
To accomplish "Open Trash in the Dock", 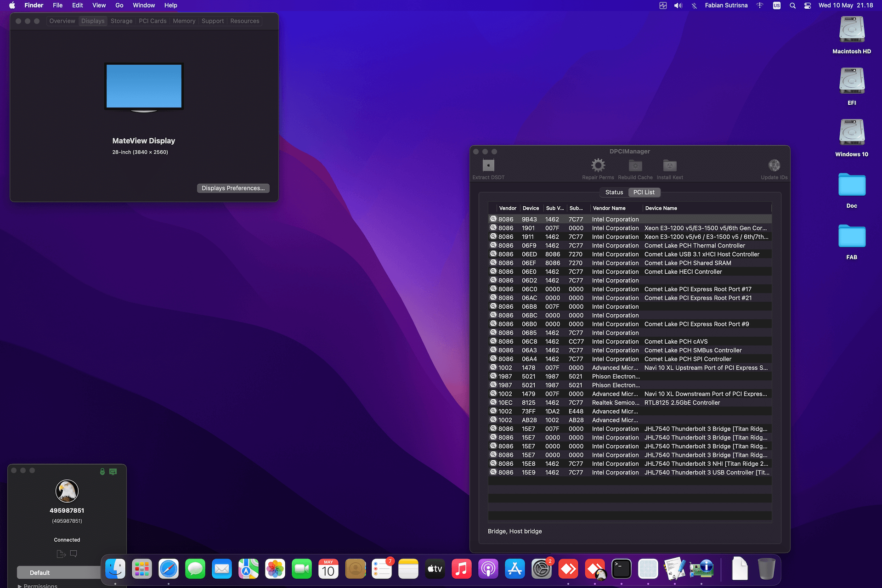I will [x=766, y=569].
